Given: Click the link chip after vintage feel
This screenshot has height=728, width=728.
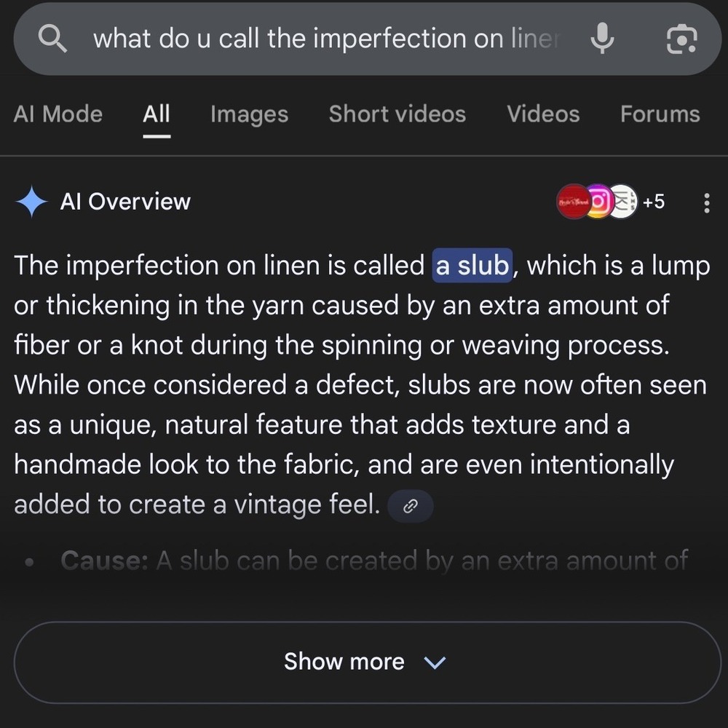Looking at the screenshot, I should point(411,506).
